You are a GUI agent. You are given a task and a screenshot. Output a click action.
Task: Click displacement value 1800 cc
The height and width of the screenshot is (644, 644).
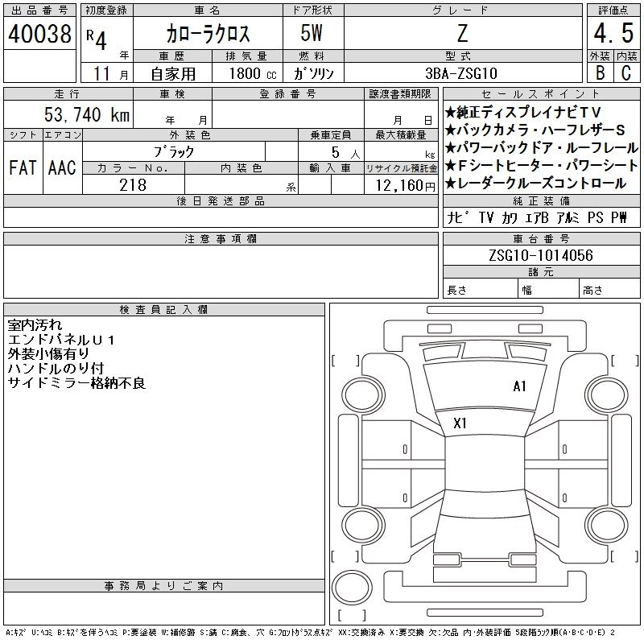coord(253,73)
